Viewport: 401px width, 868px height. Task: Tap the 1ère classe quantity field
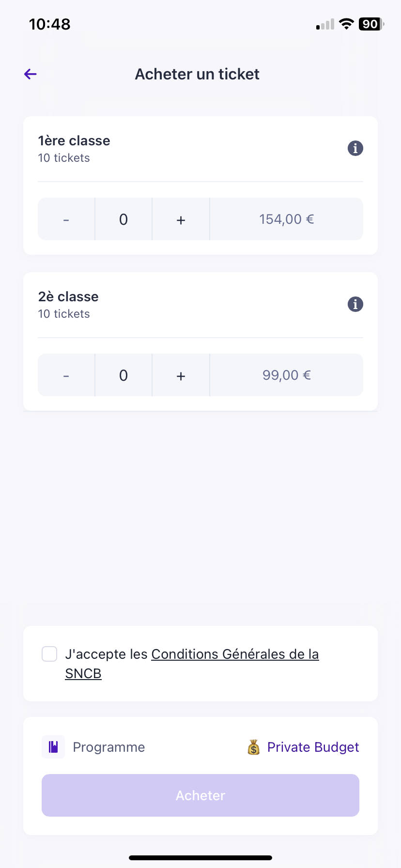(x=123, y=219)
